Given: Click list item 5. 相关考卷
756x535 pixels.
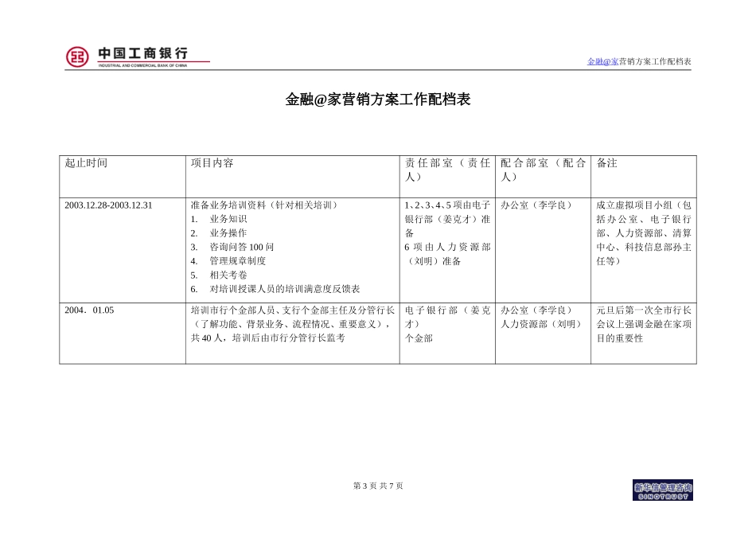Looking at the screenshot, I should click(218, 275).
